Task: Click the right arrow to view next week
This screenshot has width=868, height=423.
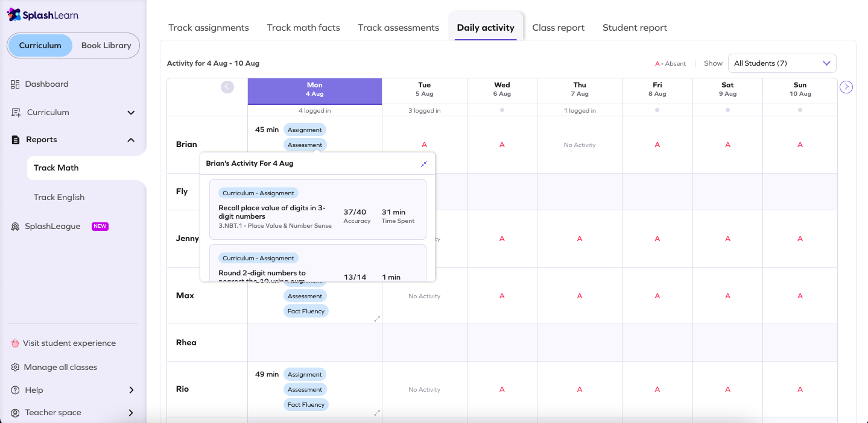Action: pos(846,87)
